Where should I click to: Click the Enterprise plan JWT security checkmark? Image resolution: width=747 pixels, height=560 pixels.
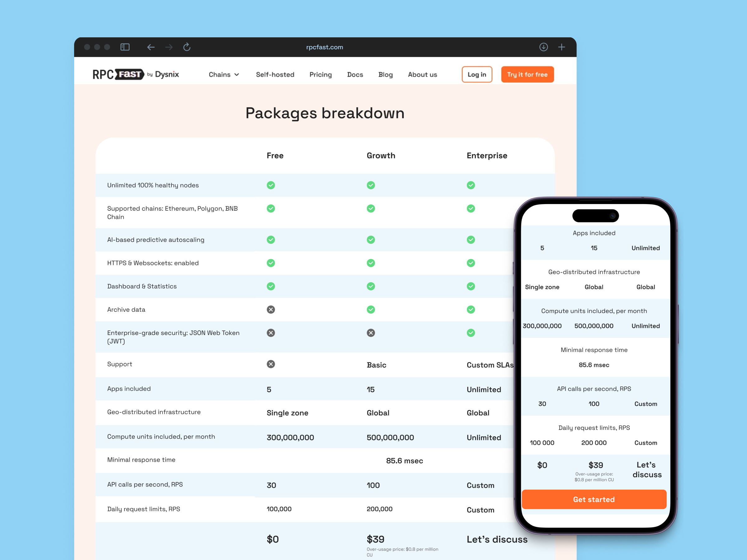pos(470,333)
